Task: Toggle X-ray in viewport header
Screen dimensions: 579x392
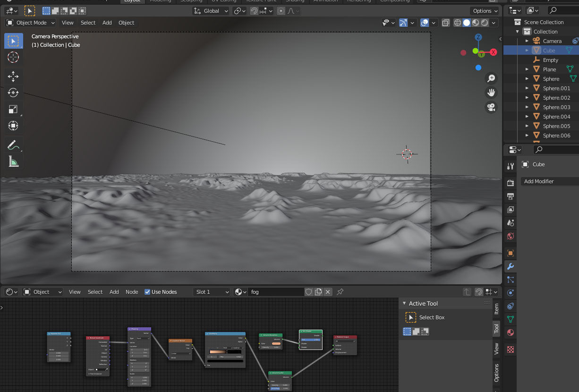Action: click(x=445, y=23)
